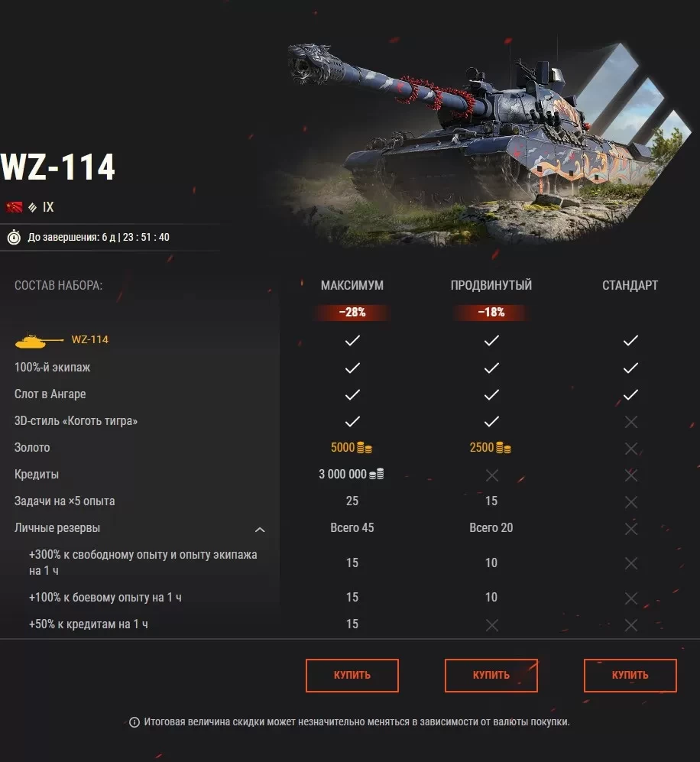Click the tank class icon beside tier IX

33,208
